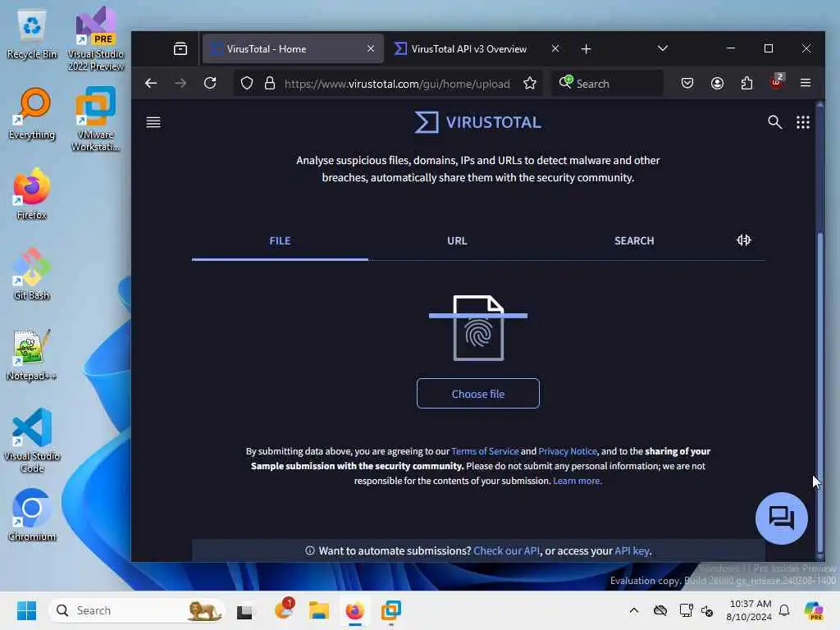This screenshot has width=840, height=630.
Task: Open the Firefox application menu
Action: (x=806, y=83)
